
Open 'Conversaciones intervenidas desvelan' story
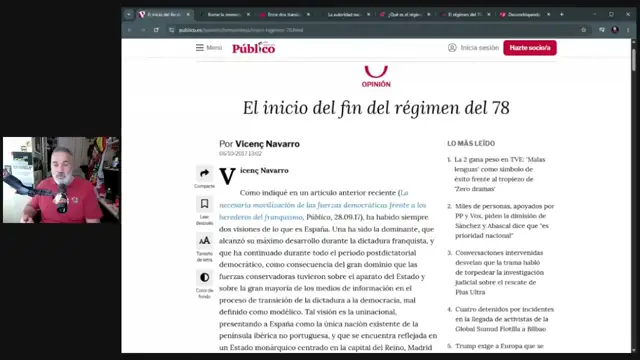point(500,272)
